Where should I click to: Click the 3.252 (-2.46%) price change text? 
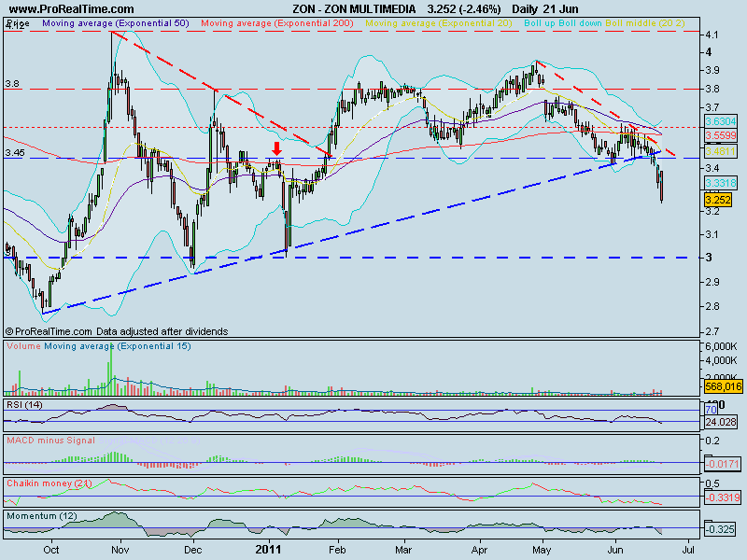point(463,9)
